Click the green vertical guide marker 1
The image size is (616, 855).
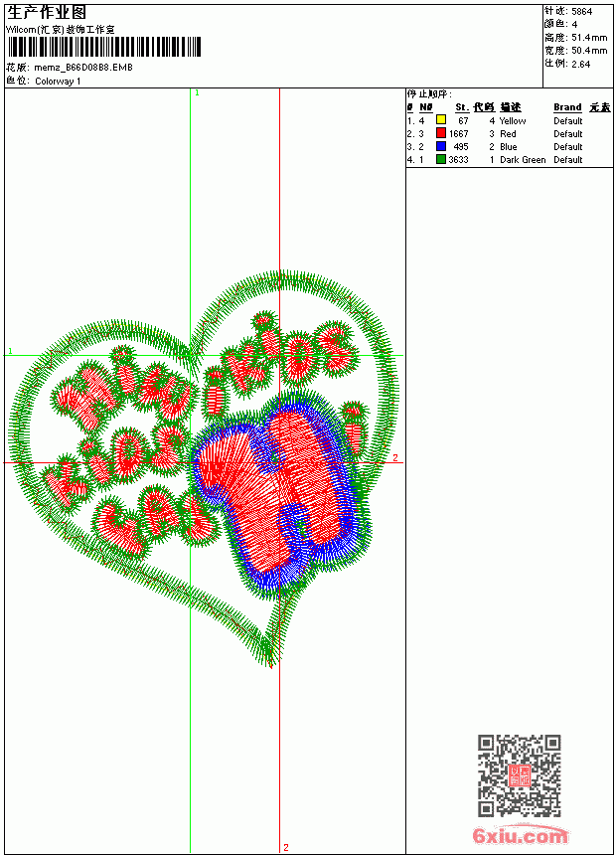(197, 92)
